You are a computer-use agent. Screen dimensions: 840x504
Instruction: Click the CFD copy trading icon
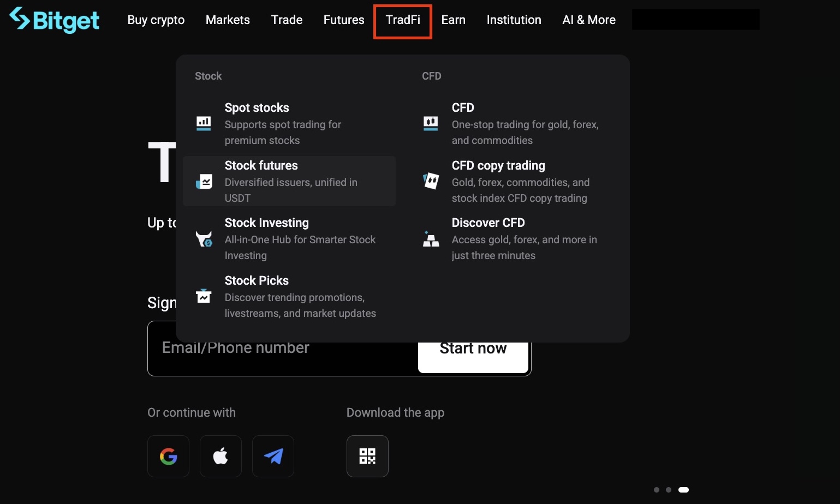[431, 181]
